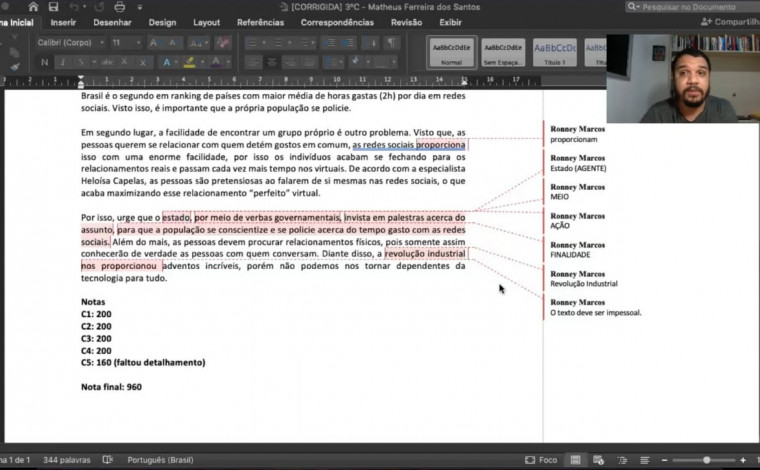Click the spelling check icon in status bar

tap(109, 460)
